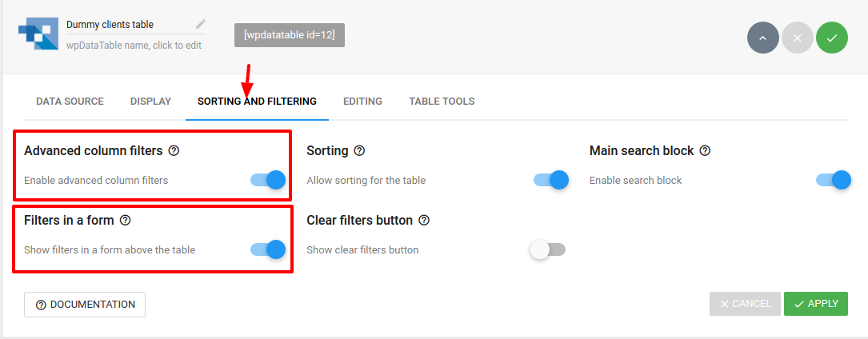Disable advanced column filters toggle
The width and height of the screenshot is (868, 339).
[268, 180]
